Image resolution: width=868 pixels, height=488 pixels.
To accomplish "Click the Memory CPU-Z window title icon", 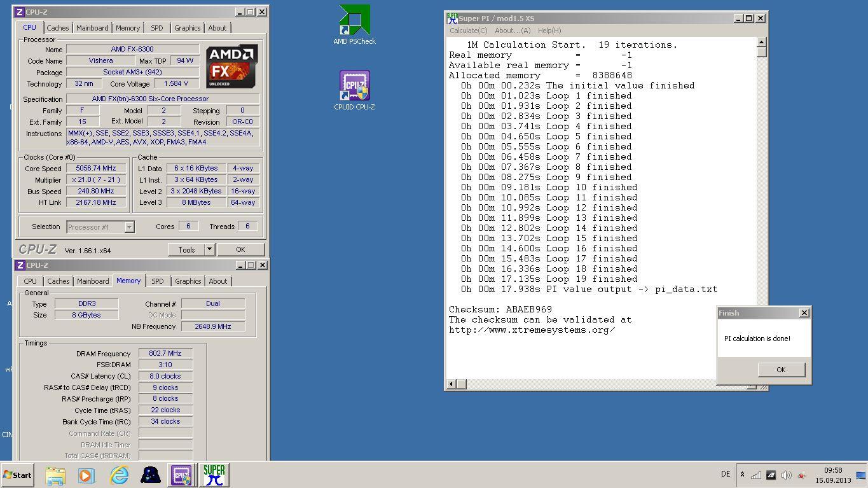I will click(20, 265).
